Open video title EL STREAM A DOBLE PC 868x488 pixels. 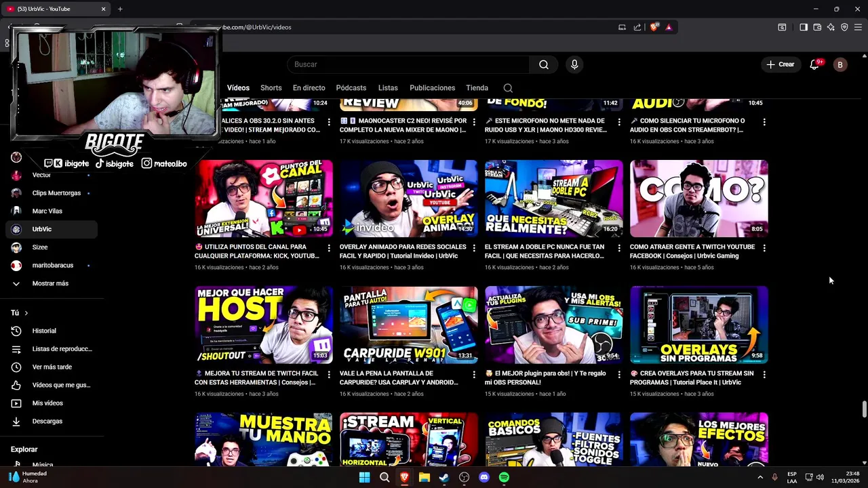[x=545, y=251]
